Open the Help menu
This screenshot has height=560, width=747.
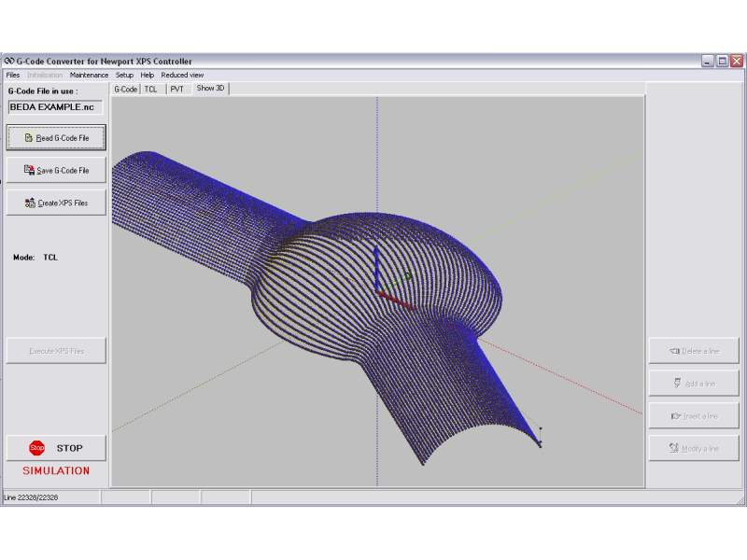click(x=148, y=75)
